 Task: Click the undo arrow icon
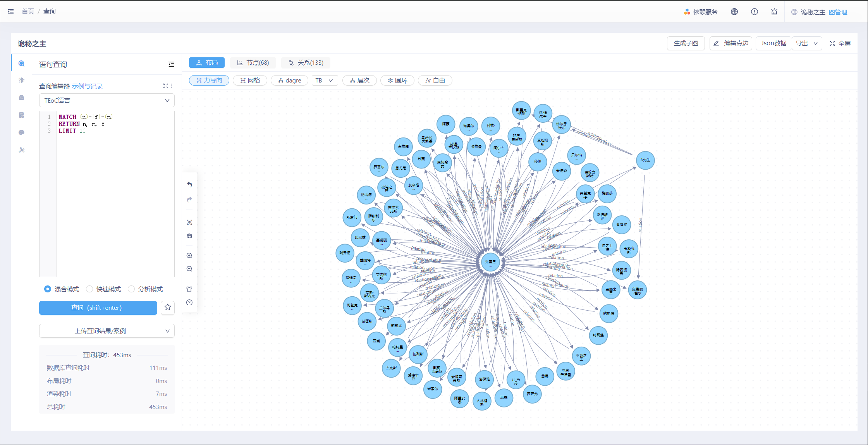189,184
